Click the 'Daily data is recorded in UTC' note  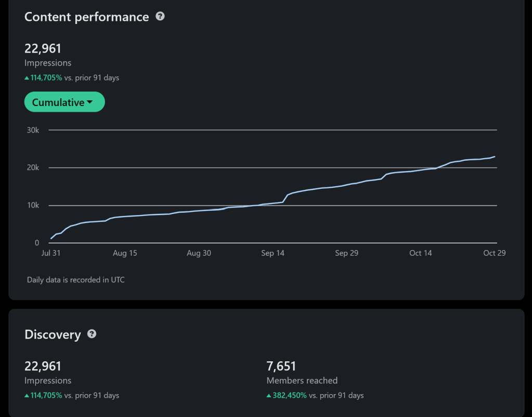pos(76,280)
